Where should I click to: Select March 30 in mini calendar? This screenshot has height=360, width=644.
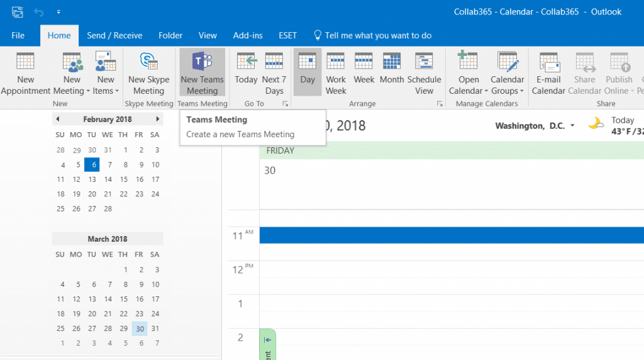(x=140, y=329)
